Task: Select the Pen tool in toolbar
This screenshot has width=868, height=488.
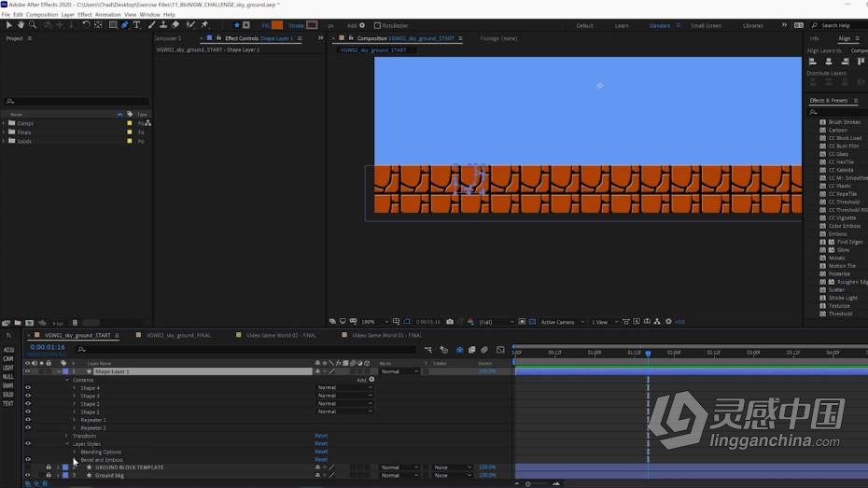Action: pyautogui.click(x=125, y=25)
